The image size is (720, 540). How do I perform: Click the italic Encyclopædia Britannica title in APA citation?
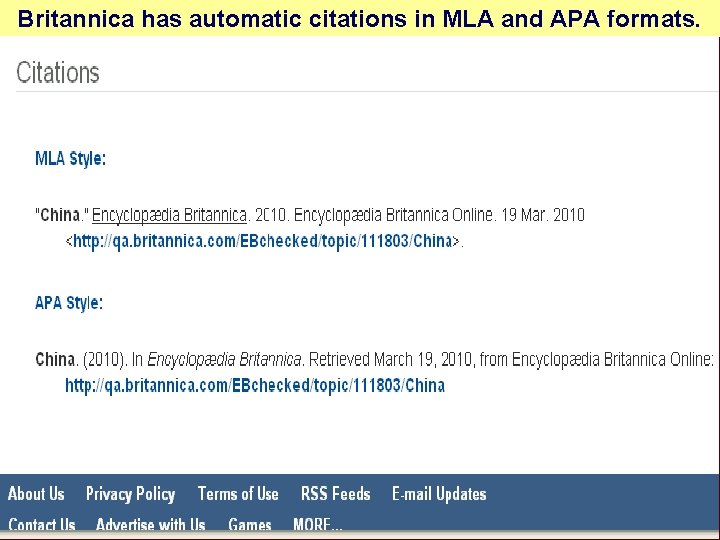click(x=224, y=359)
